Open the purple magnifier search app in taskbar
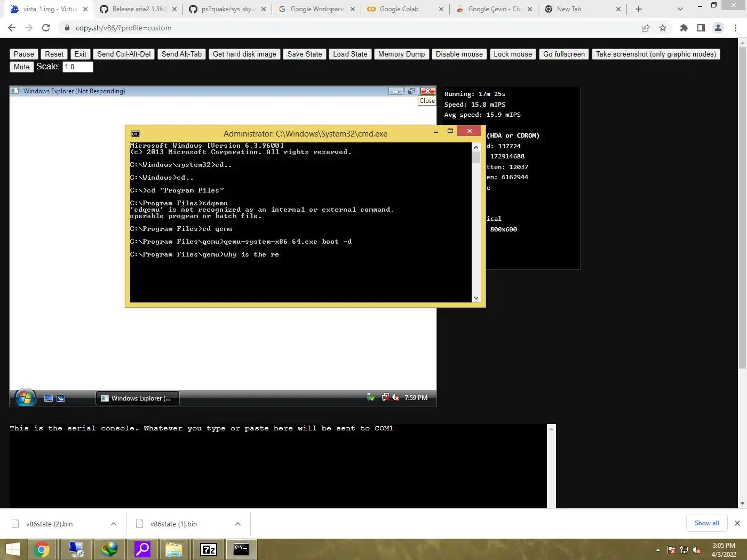747x560 pixels. (x=142, y=549)
